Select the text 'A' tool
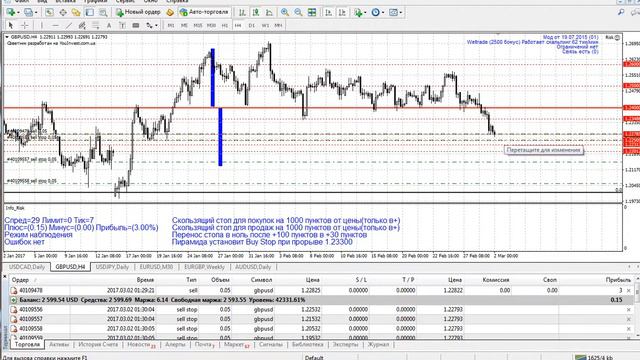Screen dimensions: 640x360 click(x=109, y=25)
